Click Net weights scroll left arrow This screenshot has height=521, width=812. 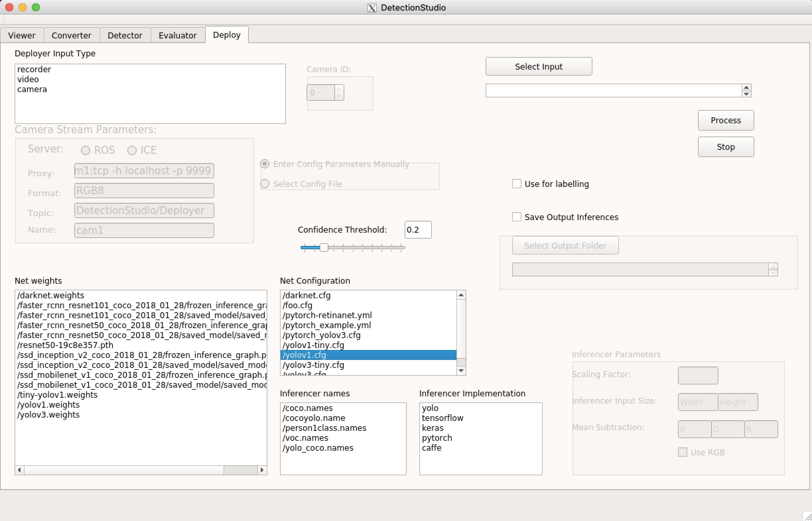click(19, 470)
